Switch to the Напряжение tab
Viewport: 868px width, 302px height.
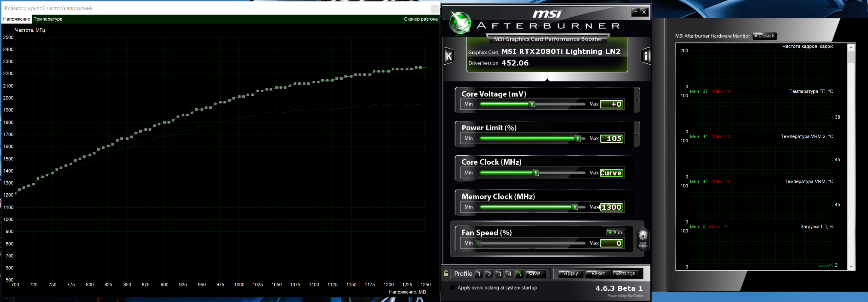coord(17,19)
